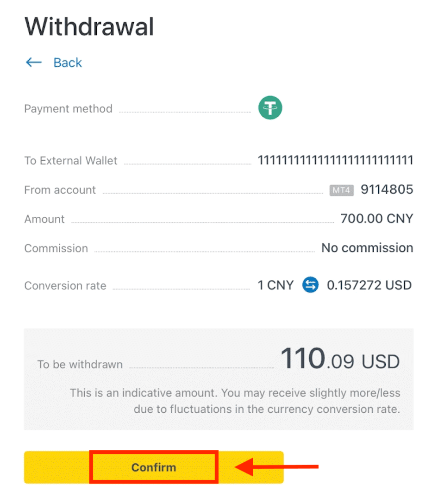This screenshot has width=438, height=504.
Task: Click the red arrow pointing at Confirm
Action: [x=277, y=467]
